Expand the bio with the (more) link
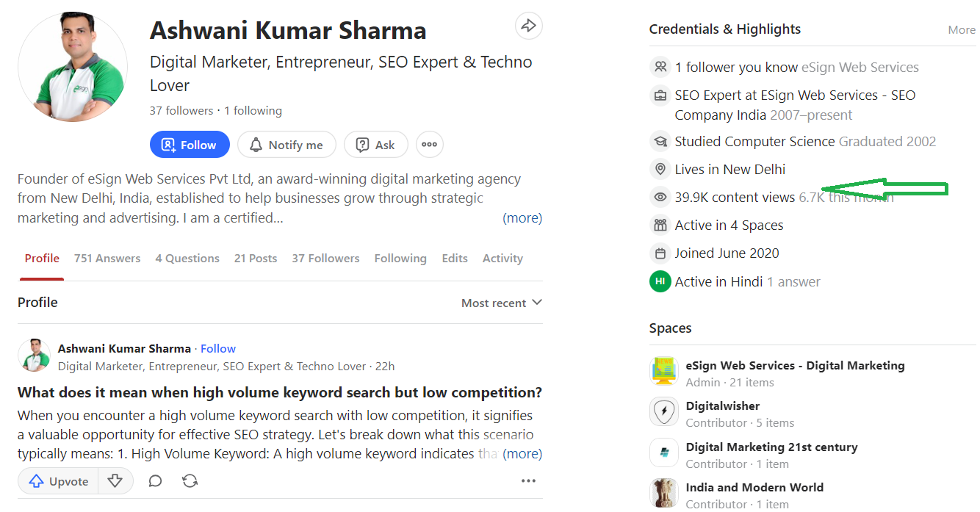The height and width of the screenshot is (512, 980). pyautogui.click(x=522, y=218)
